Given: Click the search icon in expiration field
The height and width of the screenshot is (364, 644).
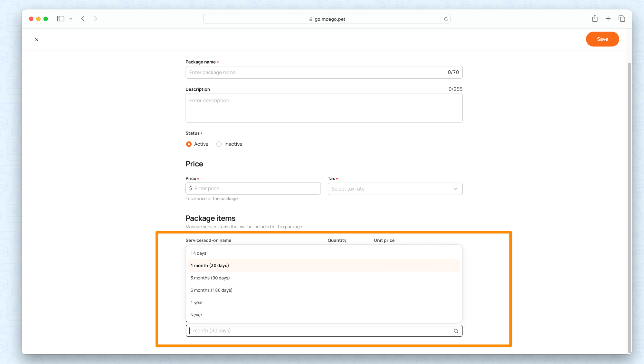Looking at the screenshot, I should [x=456, y=331].
